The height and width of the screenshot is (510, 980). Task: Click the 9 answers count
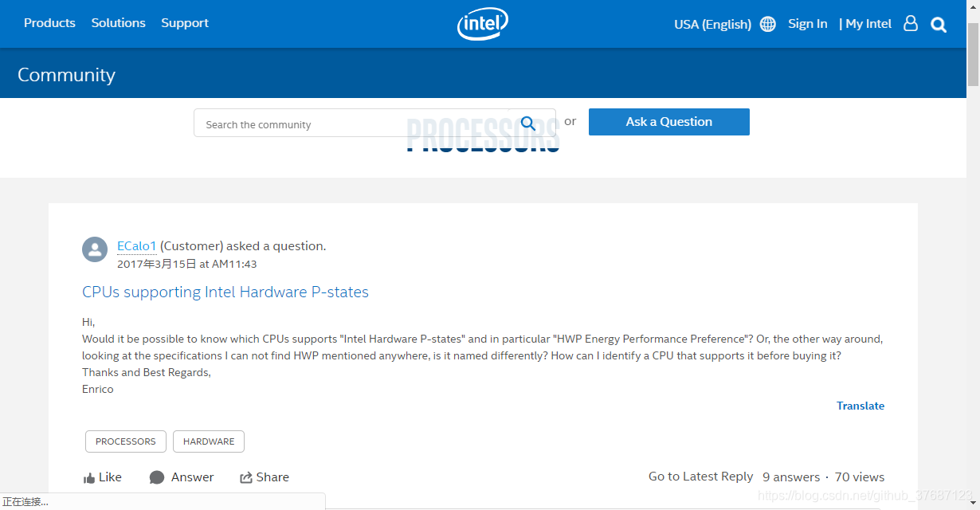coord(791,477)
